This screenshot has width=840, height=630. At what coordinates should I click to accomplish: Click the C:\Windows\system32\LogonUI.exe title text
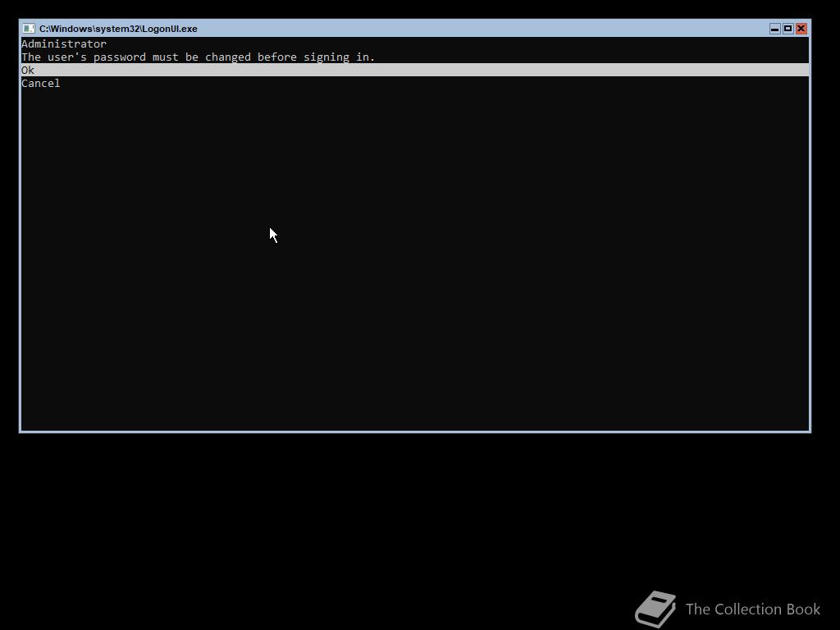118,29
